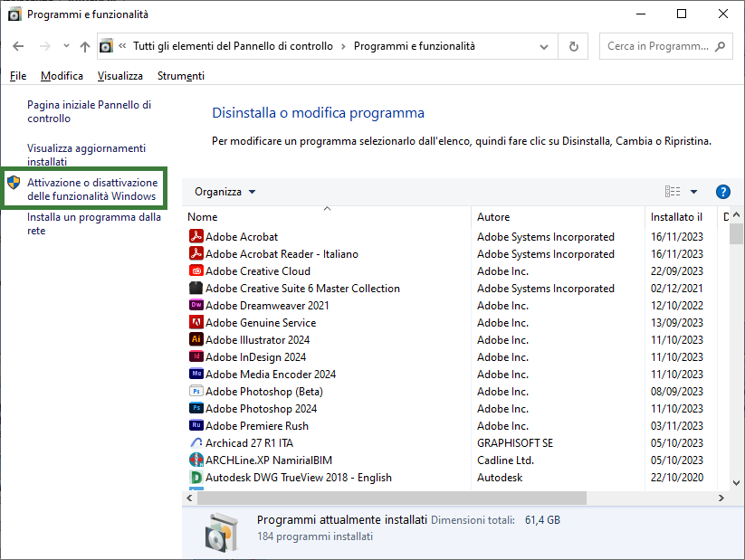Click Tutti gli elementi del Pannello di controllo breadcrumb
Image resolution: width=745 pixels, height=560 pixels.
233,46
